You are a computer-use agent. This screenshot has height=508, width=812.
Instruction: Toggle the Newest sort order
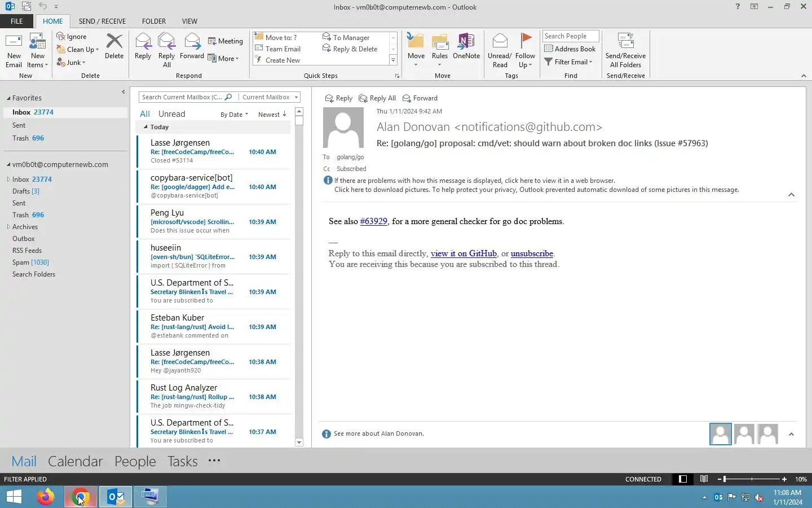pos(272,115)
